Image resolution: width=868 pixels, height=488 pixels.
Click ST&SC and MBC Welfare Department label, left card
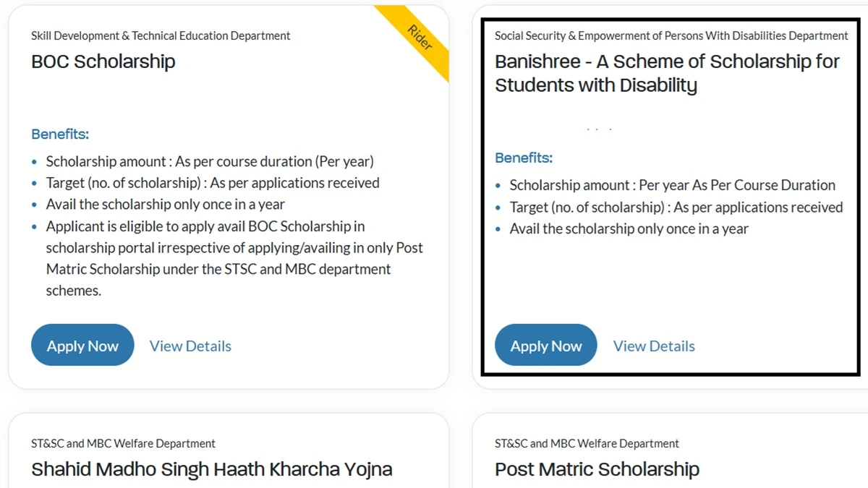[123, 443]
